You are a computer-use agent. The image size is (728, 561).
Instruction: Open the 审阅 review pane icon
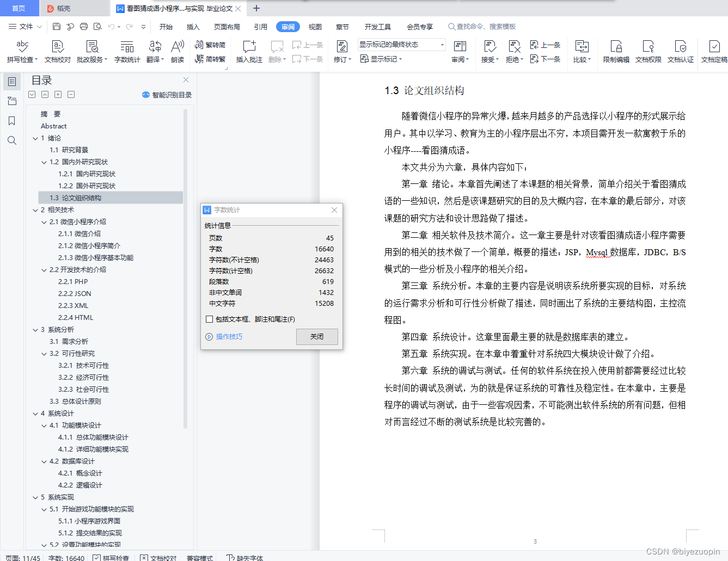point(460,46)
